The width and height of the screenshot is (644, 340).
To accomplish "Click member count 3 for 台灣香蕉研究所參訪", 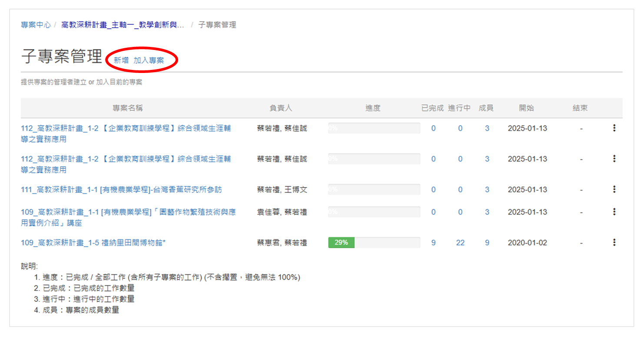I will (487, 190).
